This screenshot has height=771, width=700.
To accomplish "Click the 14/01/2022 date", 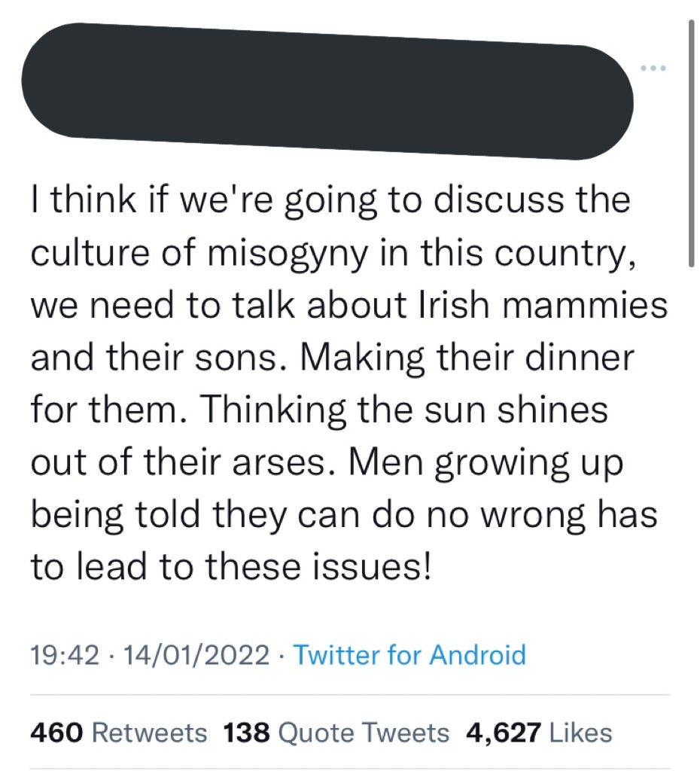I will click(196, 656).
